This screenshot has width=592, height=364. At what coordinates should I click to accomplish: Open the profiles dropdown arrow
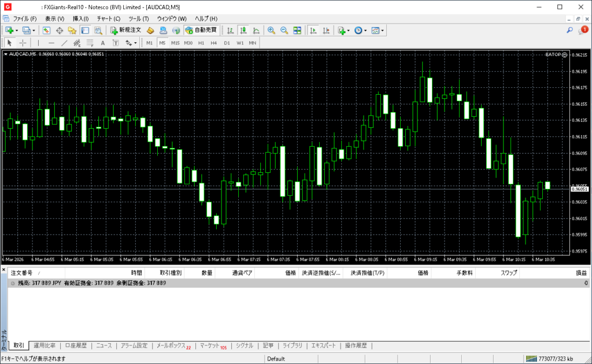34,30
